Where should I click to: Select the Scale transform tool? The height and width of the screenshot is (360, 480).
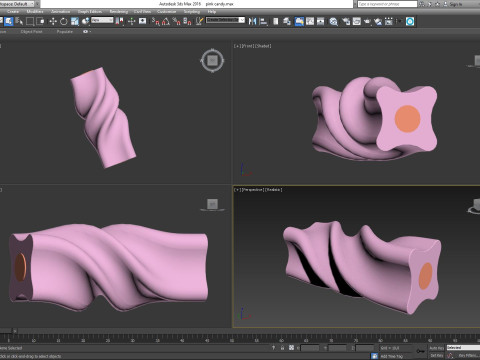75,21
